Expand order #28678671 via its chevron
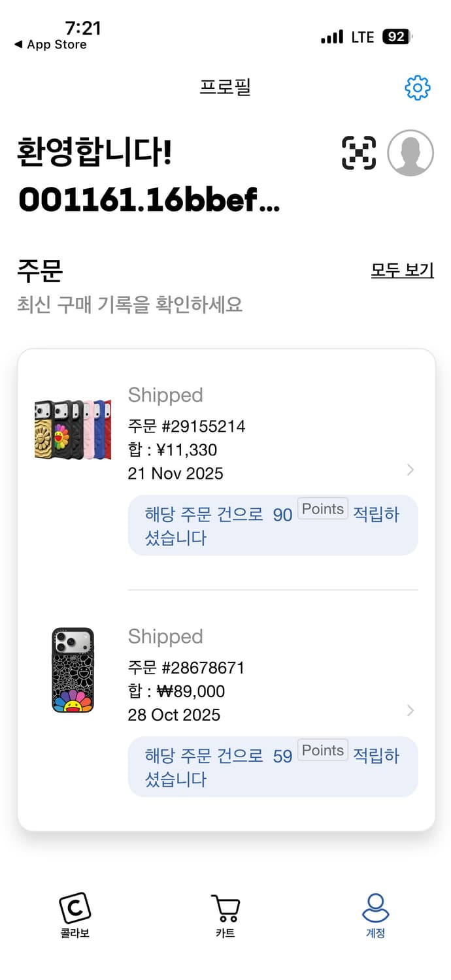This screenshot has width=451, height=980. pos(410,711)
